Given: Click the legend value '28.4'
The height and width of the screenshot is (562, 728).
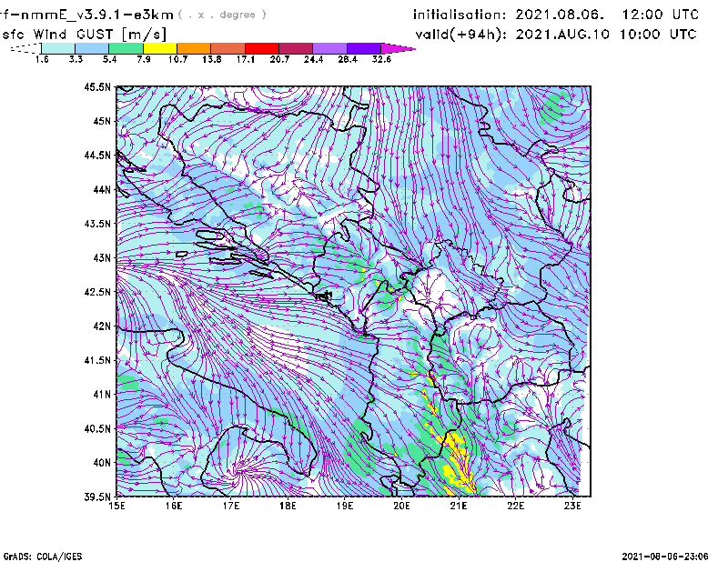Looking at the screenshot, I should point(348,59).
